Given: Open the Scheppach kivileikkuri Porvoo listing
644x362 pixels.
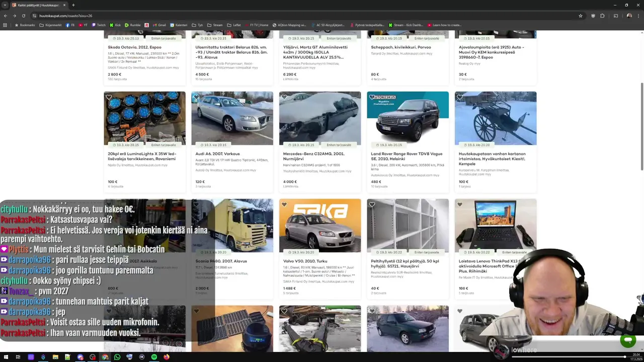Looking at the screenshot, I should pyautogui.click(x=400, y=47).
